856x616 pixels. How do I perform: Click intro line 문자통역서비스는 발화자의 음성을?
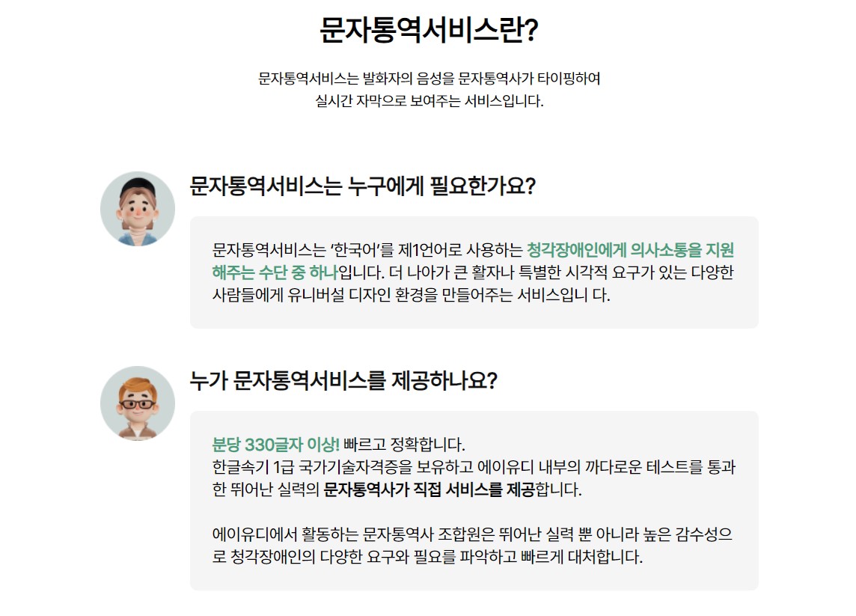tap(356, 79)
